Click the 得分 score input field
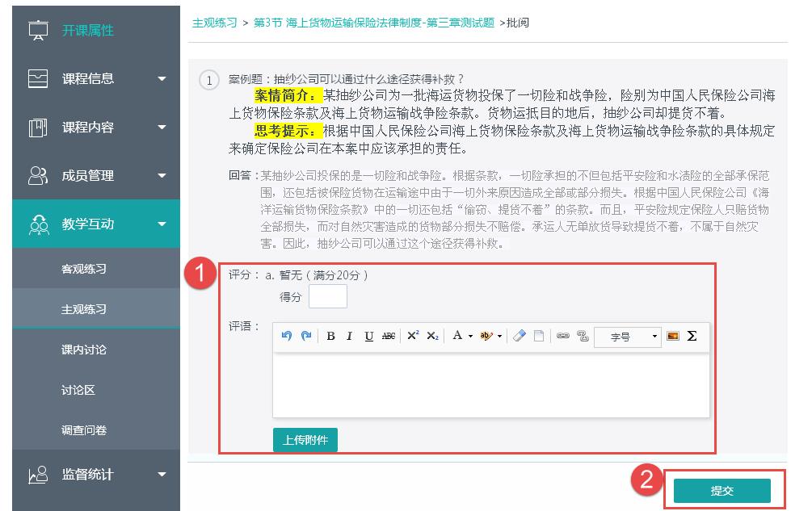The width and height of the screenshot is (812, 511). 328,296
